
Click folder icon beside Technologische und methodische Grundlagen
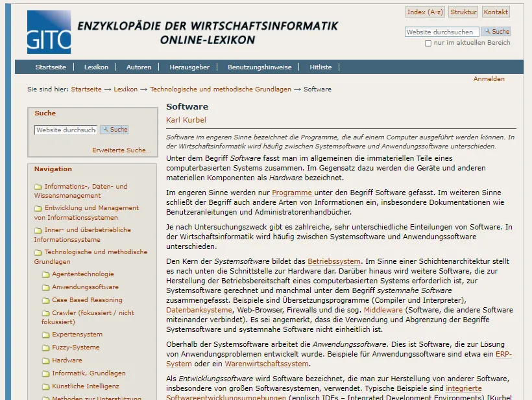point(38,252)
